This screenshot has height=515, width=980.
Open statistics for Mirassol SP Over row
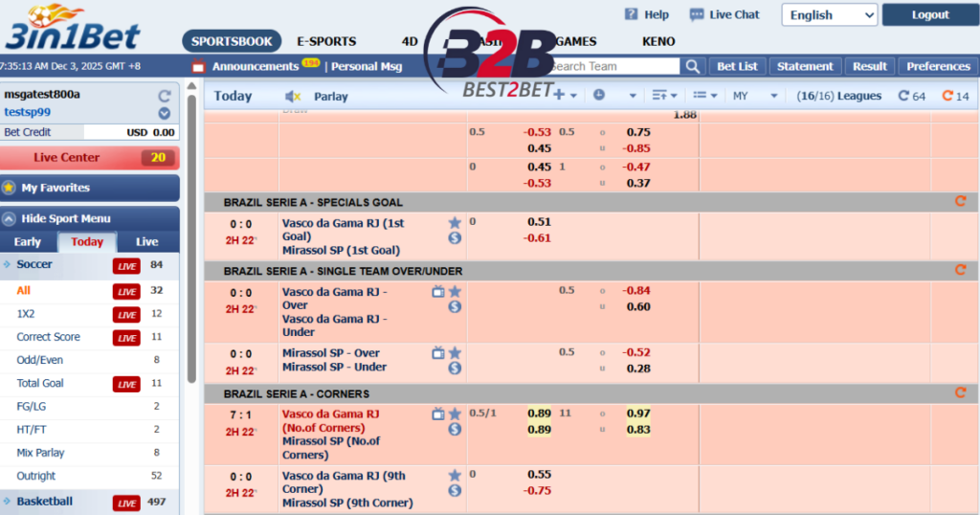tap(455, 369)
